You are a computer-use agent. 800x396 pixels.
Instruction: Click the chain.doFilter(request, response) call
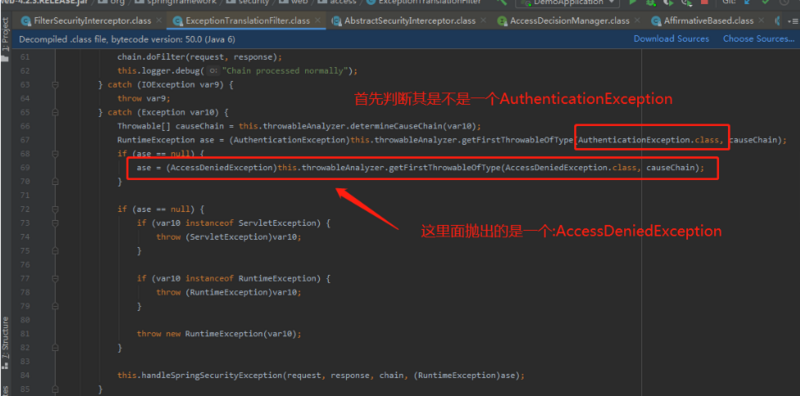click(x=199, y=57)
